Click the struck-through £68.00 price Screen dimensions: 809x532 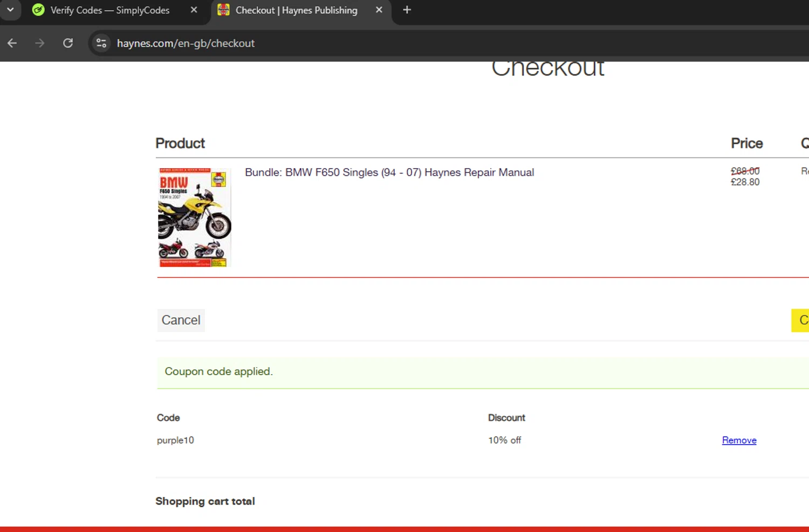point(745,171)
